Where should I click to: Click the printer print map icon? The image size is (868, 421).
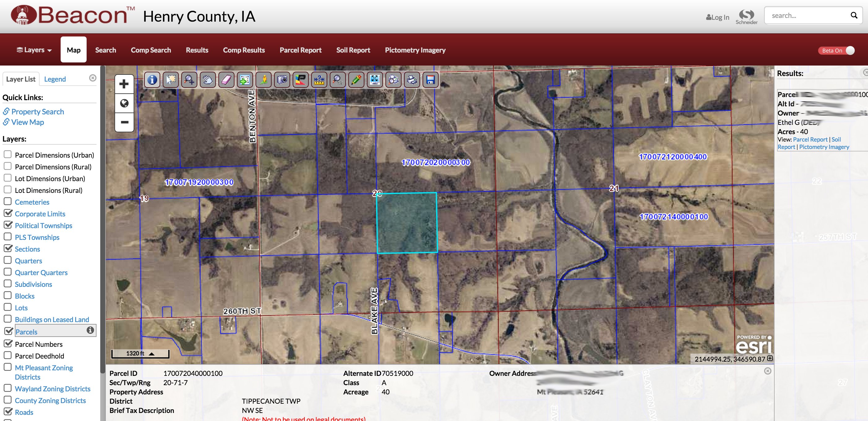pos(412,80)
